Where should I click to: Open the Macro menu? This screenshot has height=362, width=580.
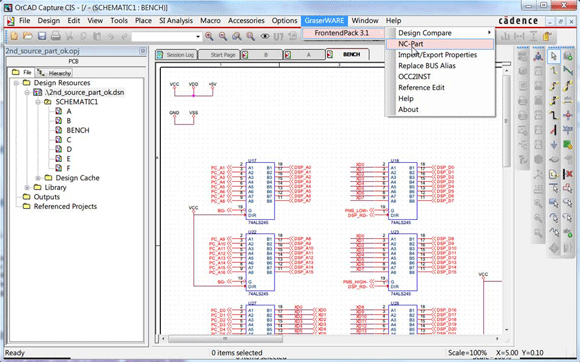click(210, 21)
